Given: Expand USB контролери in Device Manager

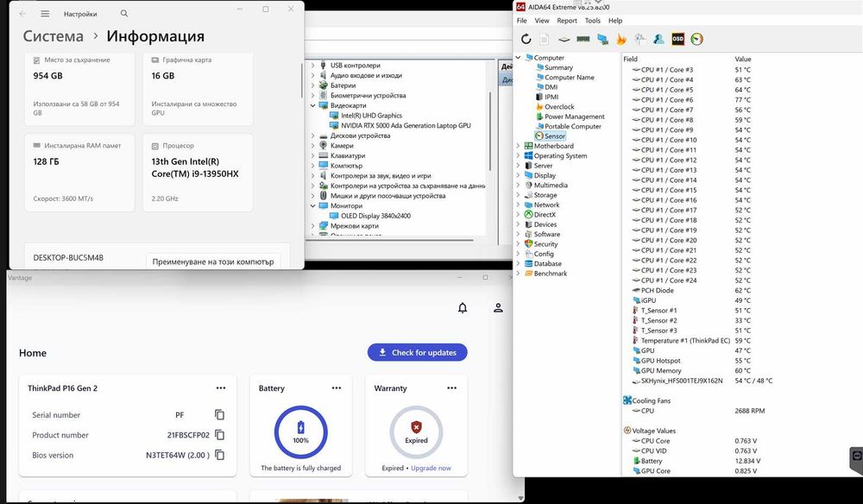Looking at the screenshot, I should (312, 65).
